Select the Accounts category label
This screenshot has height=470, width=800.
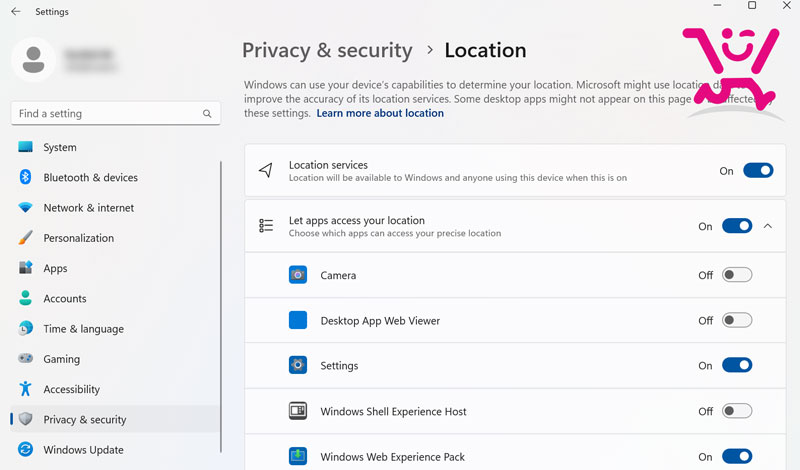pyautogui.click(x=65, y=298)
